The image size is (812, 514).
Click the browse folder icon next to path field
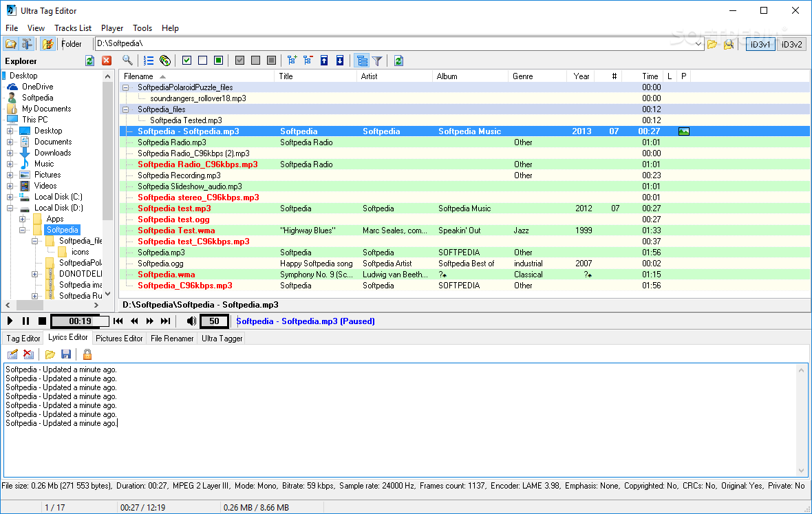click(x=713, y=45)
